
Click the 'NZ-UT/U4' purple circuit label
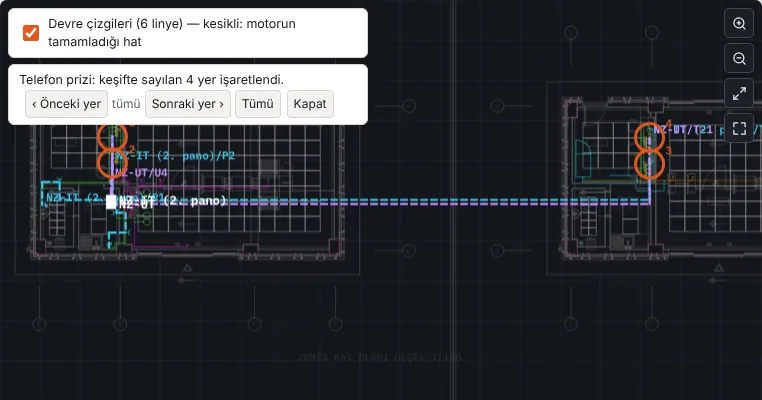(142, 173)
